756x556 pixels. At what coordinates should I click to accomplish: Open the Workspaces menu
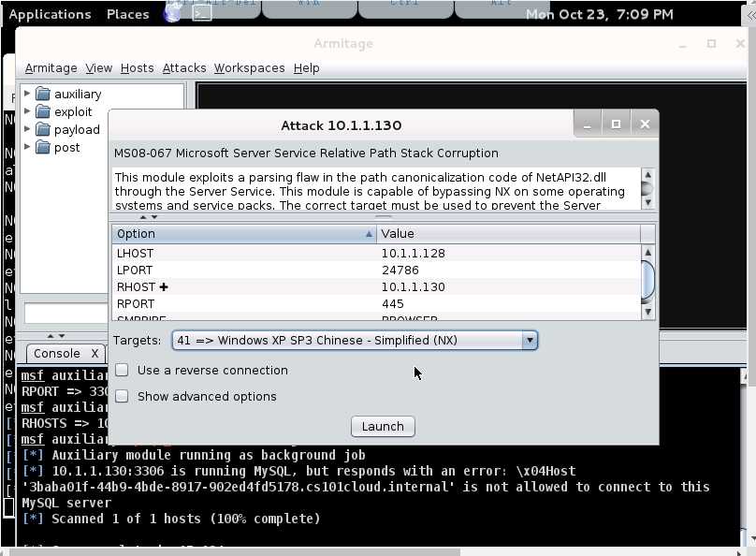tap(249, 68)
